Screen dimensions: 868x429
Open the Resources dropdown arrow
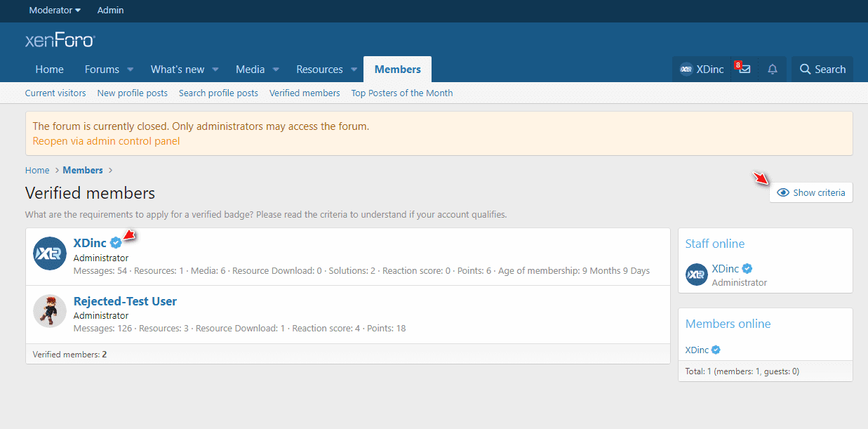[x=354, y=70]
